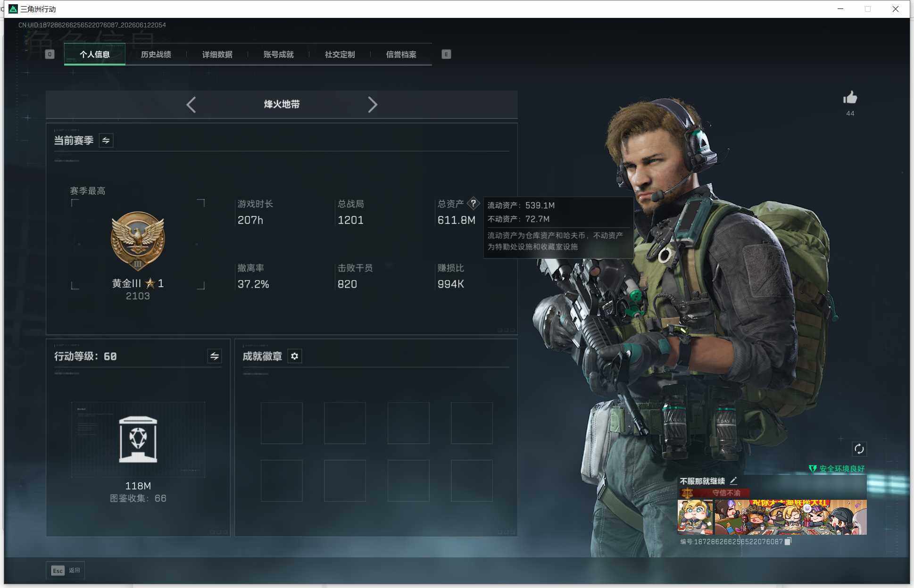Click the 总战局 value 1201
The image size is (914, 588).
[x=350, y=220]
